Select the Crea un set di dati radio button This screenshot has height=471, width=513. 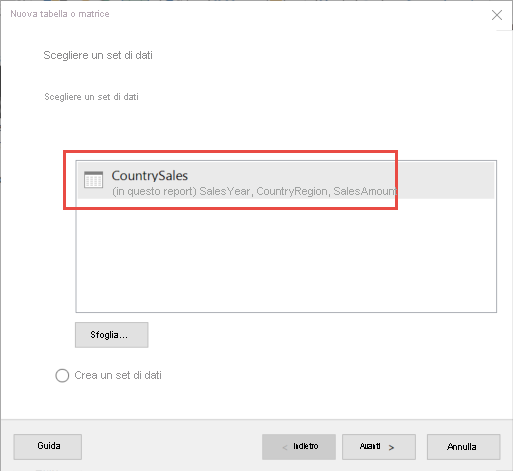pos(62,375)
